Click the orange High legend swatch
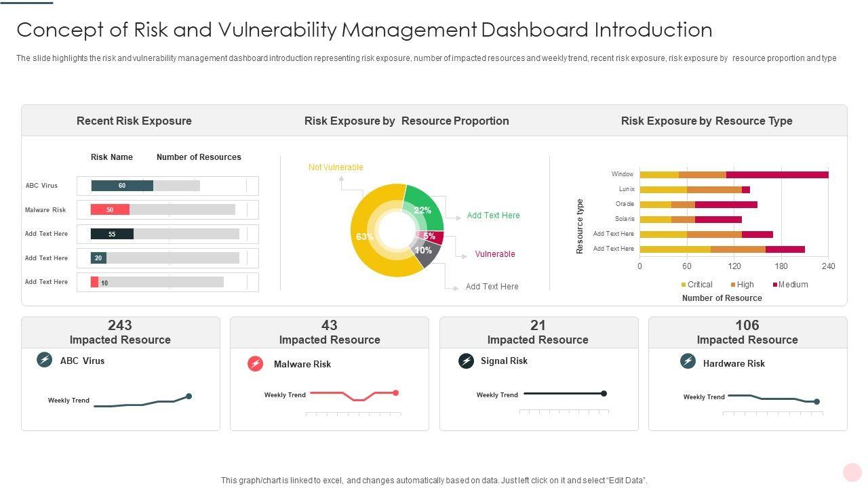 pos(733,285)
